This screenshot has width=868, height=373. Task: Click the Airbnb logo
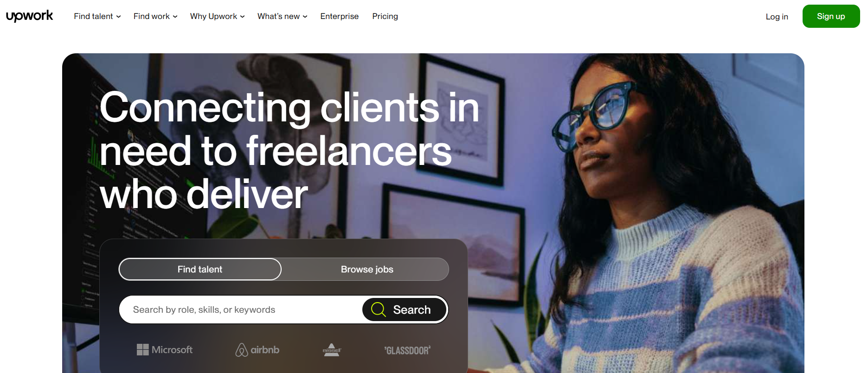[x=257, y=350]
